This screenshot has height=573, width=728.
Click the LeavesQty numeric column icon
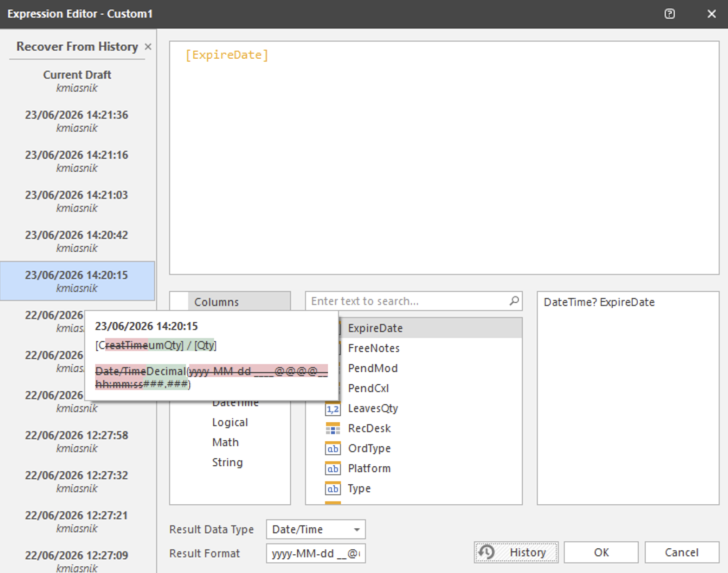[333, 408]
